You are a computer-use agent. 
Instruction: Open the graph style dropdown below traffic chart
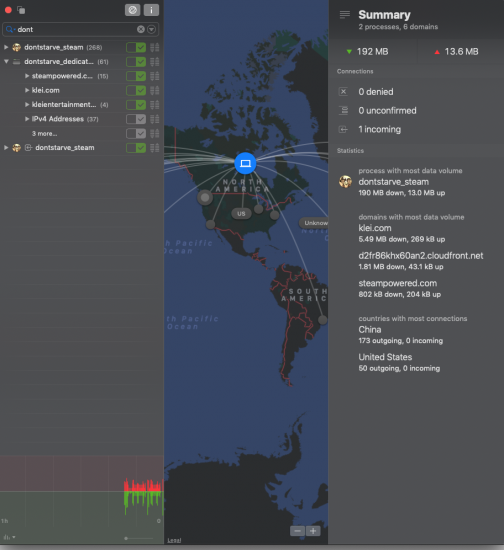9,537
